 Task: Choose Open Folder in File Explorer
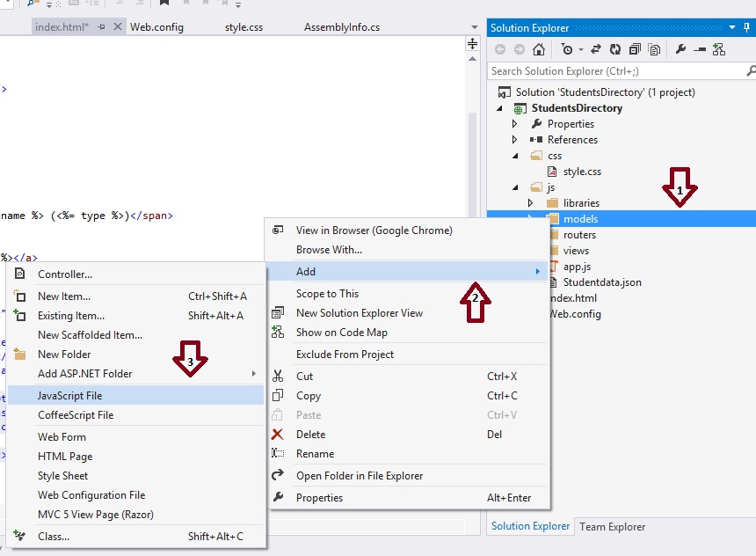[408, 476]
